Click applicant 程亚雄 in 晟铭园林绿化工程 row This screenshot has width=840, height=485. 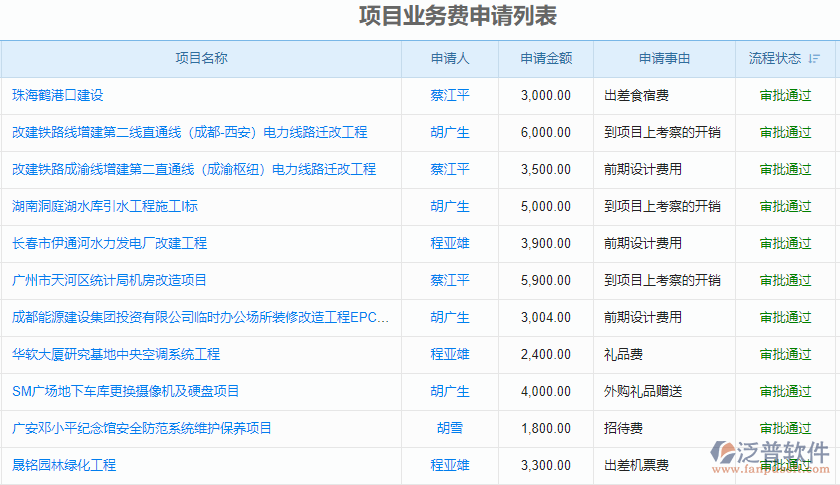450,465
